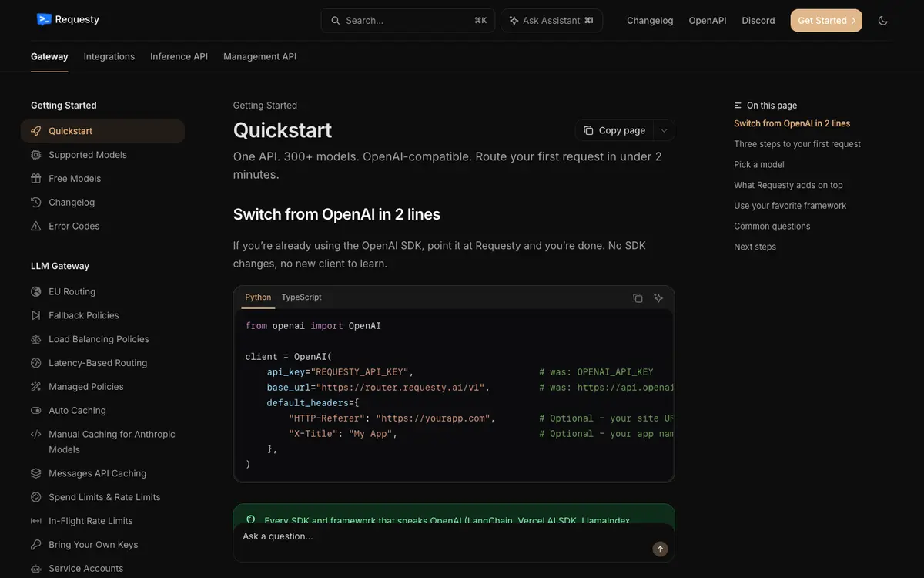This screenshot has width=924, height=578.
Task: Jump to Common questions section
Action: 772,227
